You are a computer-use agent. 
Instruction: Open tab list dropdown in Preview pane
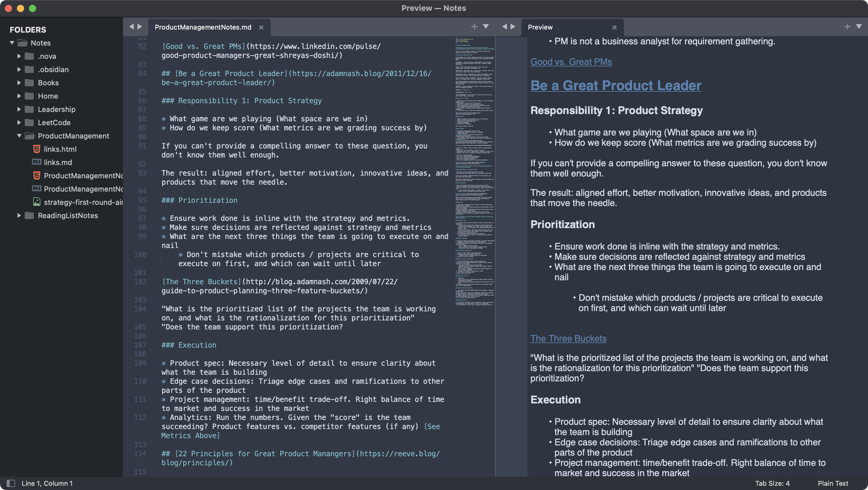coord(859,27)
